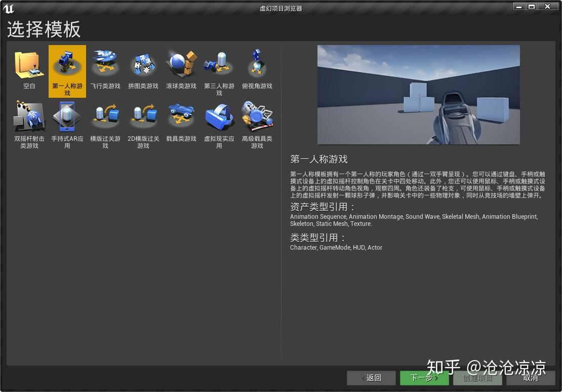The height and width of the screenshot is (392, 562).
Task: Click the 下一步 next button
Action: [424, 378]
